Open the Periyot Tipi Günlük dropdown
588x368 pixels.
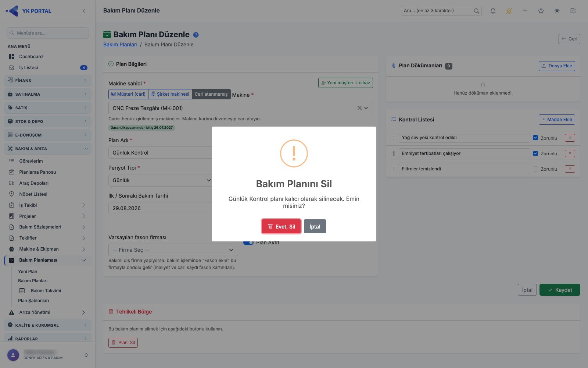160,180
